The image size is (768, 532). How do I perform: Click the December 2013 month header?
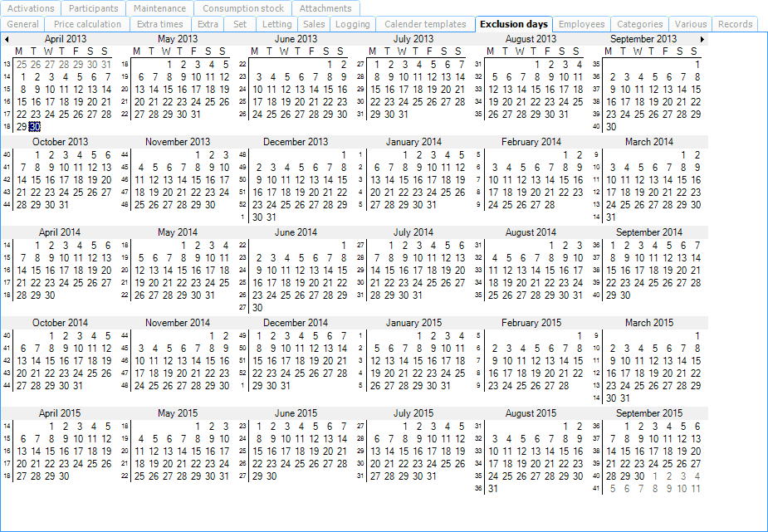pos(296,142)
